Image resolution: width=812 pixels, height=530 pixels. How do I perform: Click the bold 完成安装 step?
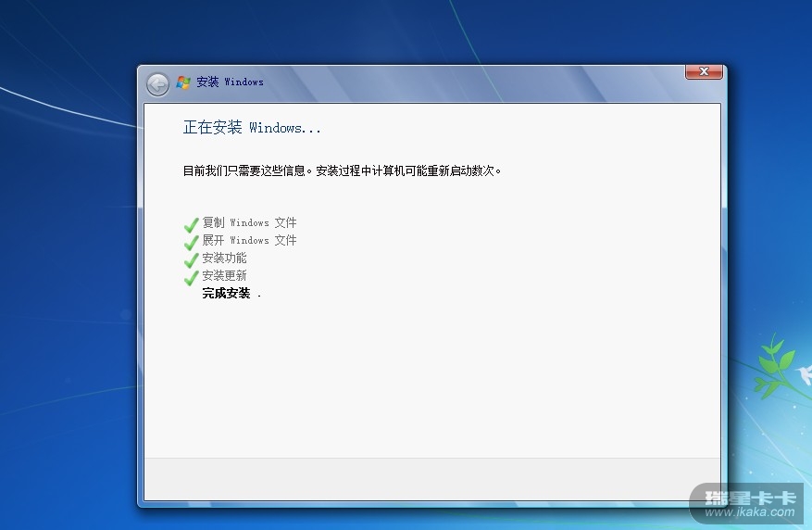tap(226, 293)
